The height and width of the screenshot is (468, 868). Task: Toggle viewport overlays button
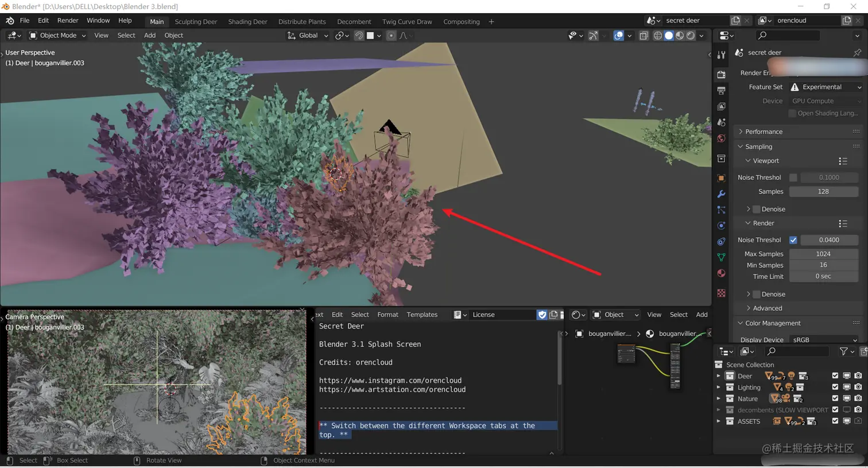pyautogui.click(x=619, y=36)
